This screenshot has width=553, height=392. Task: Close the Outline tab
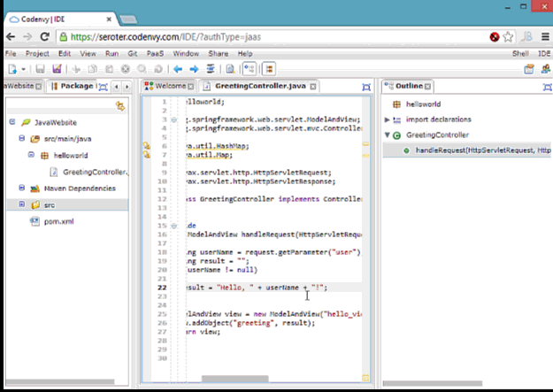pos(427,87)
